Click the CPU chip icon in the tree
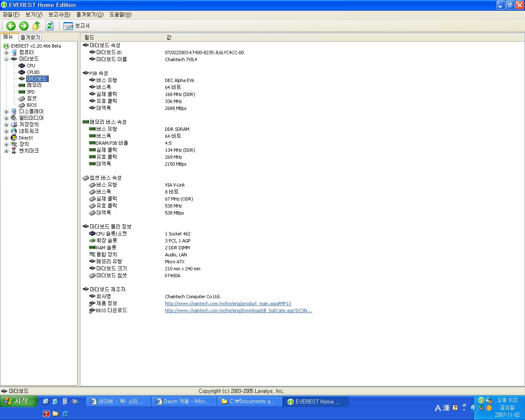This screenshot has height=420, width=525. (22, 66)
